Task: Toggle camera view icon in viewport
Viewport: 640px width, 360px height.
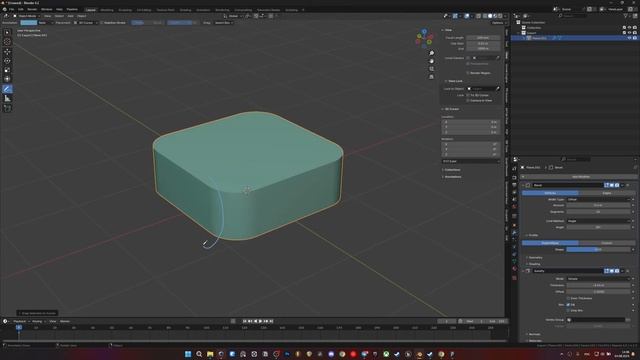Action: point(431,69)
